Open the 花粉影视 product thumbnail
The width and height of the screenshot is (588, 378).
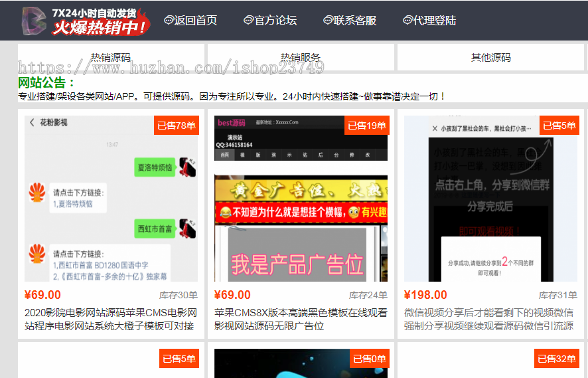[111, 199]
